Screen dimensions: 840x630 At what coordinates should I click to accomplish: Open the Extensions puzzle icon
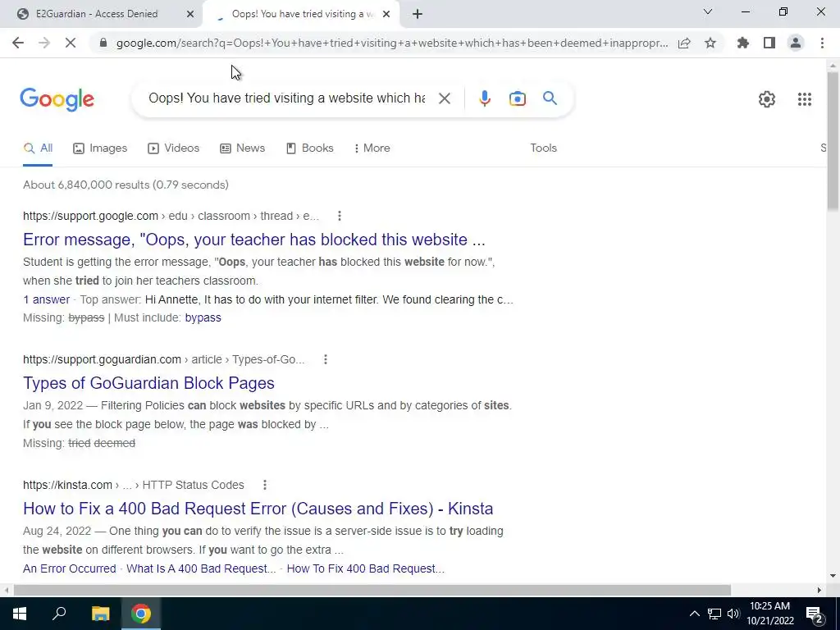click(x=743, y=43)
